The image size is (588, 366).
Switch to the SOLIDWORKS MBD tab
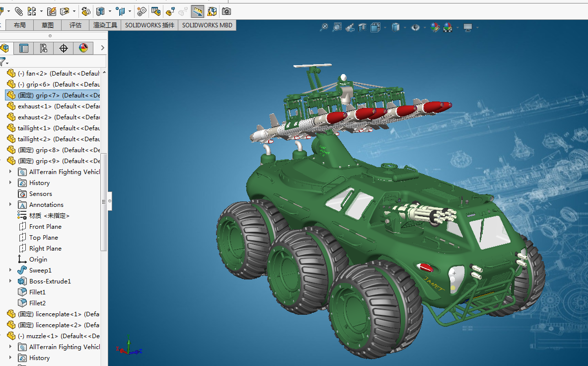tap(207, 25)
